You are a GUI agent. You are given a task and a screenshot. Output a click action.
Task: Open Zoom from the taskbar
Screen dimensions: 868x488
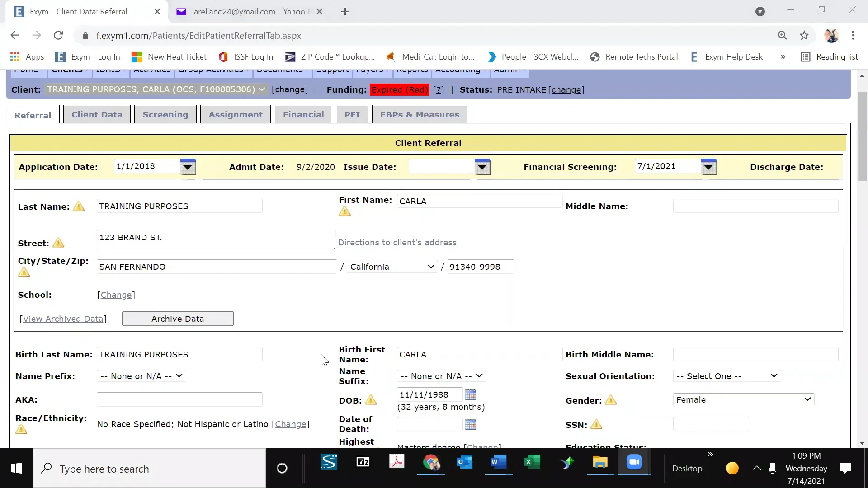(x=635, y=463)
